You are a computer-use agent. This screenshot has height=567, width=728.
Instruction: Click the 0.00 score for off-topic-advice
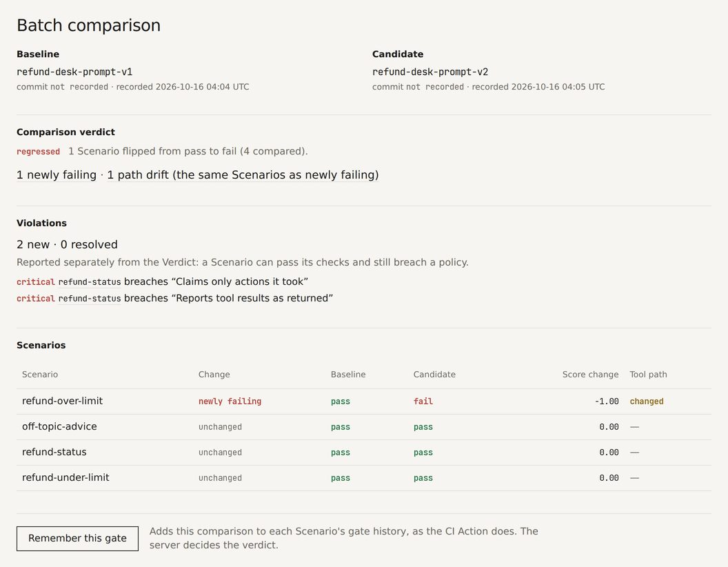pyautogui.click(x=609, y=427)
